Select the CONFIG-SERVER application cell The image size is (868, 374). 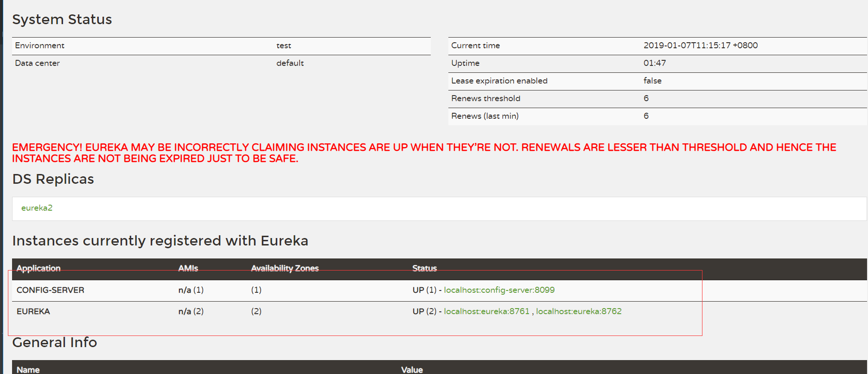pos(51,290)
